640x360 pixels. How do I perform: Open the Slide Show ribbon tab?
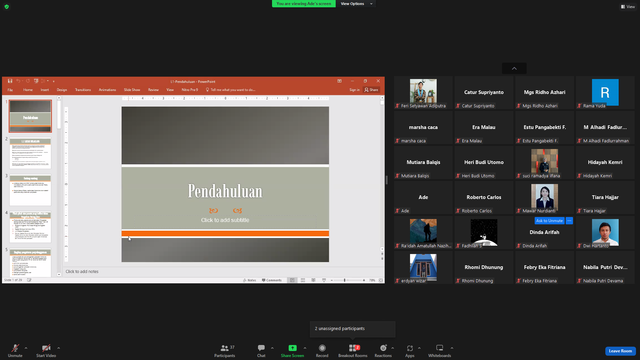(132, 90)
